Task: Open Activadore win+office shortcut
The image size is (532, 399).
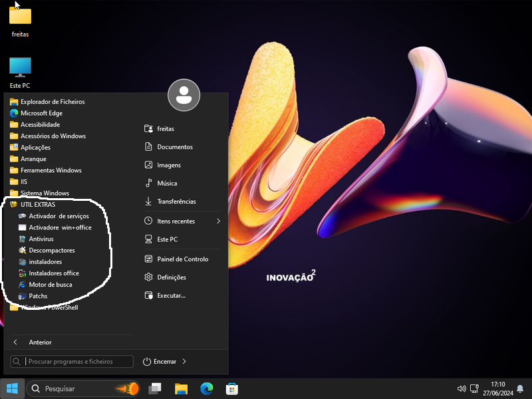Action: click(55, 227)
